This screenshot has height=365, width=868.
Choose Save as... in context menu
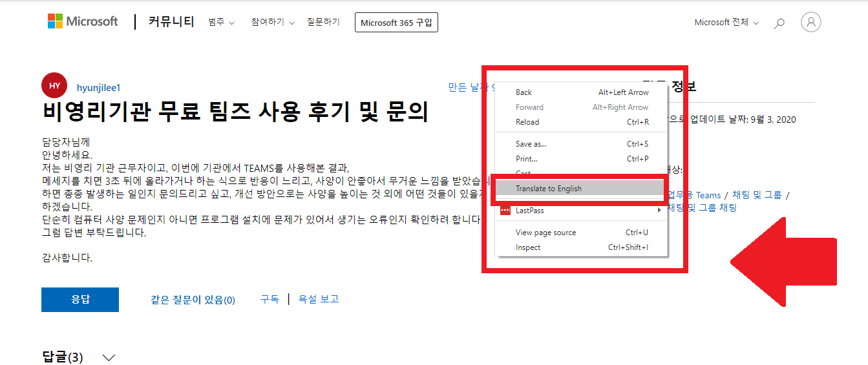point(580,144)
